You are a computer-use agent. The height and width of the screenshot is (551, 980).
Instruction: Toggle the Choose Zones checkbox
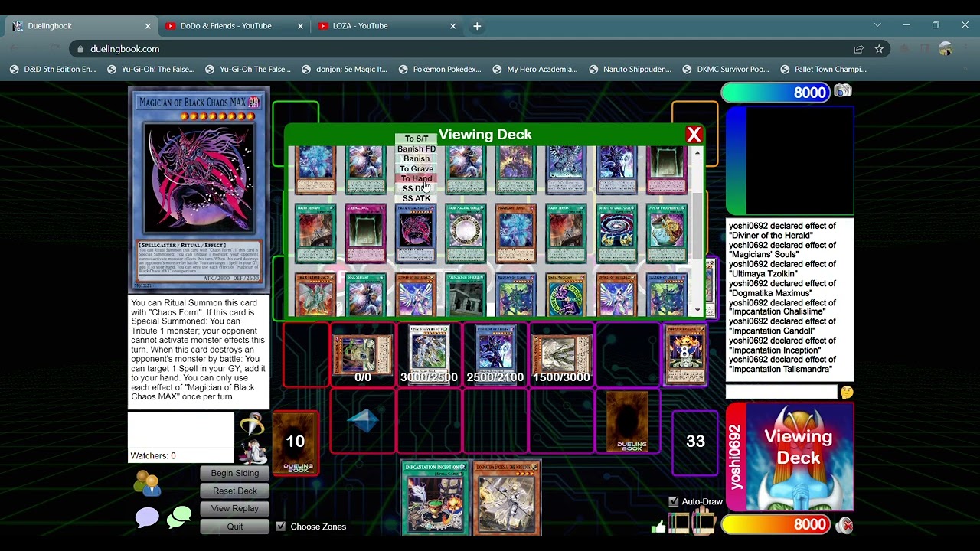(280, 527)
